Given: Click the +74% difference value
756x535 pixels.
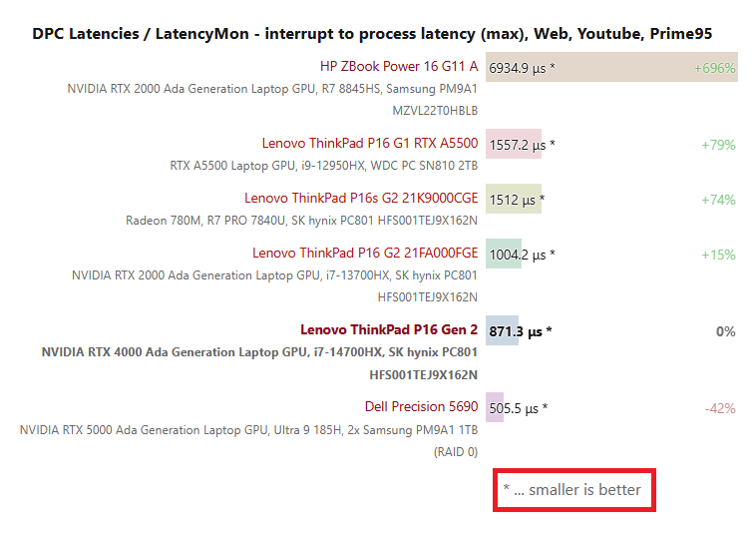Looking at the screenshot, I should coord(718,200).
